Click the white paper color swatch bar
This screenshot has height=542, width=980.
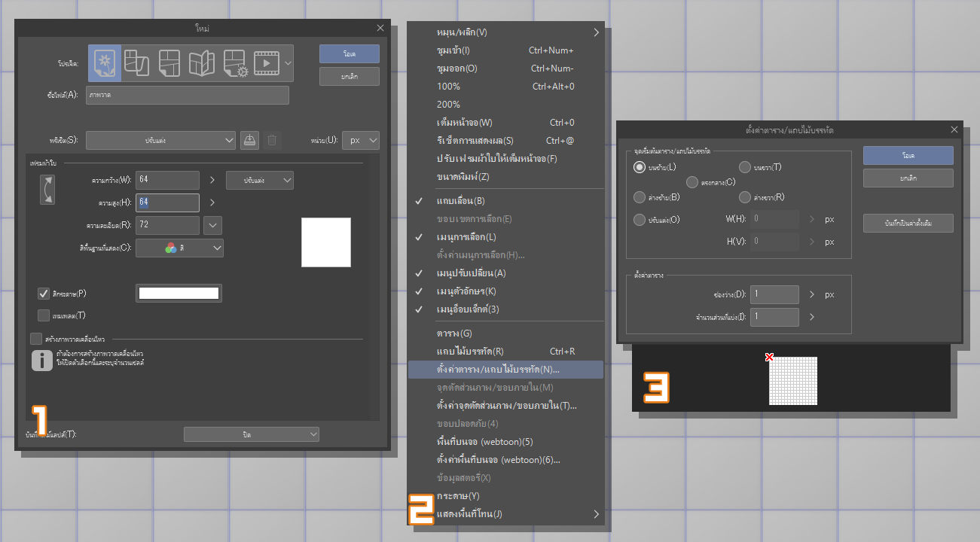click(x=179, y=294)
